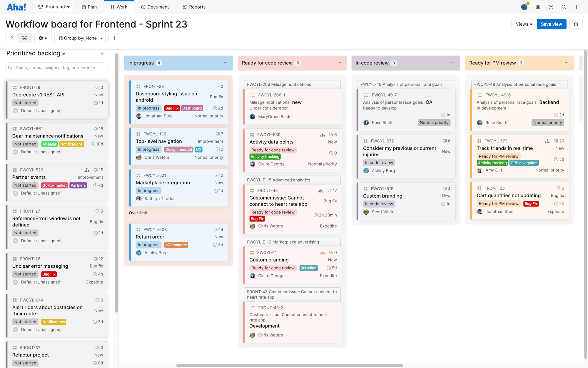The width and height of the screenshot is (588, 368).
Task: Expand the Group by: None dropdown
Action: [x=80, y=38]
